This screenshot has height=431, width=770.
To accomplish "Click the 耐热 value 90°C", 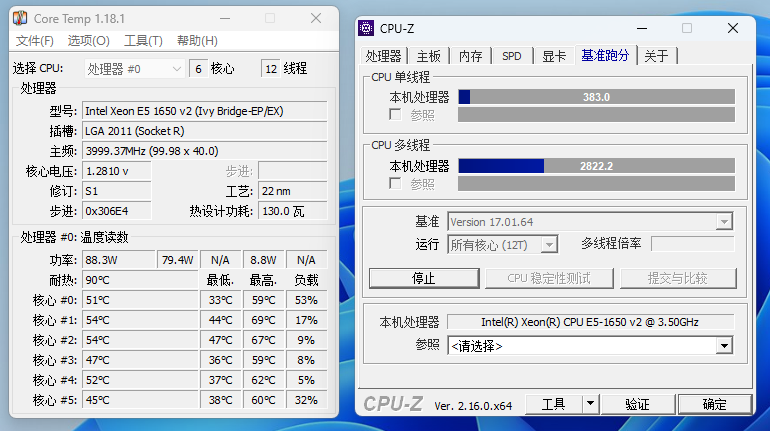I will (x=140, y=280).
